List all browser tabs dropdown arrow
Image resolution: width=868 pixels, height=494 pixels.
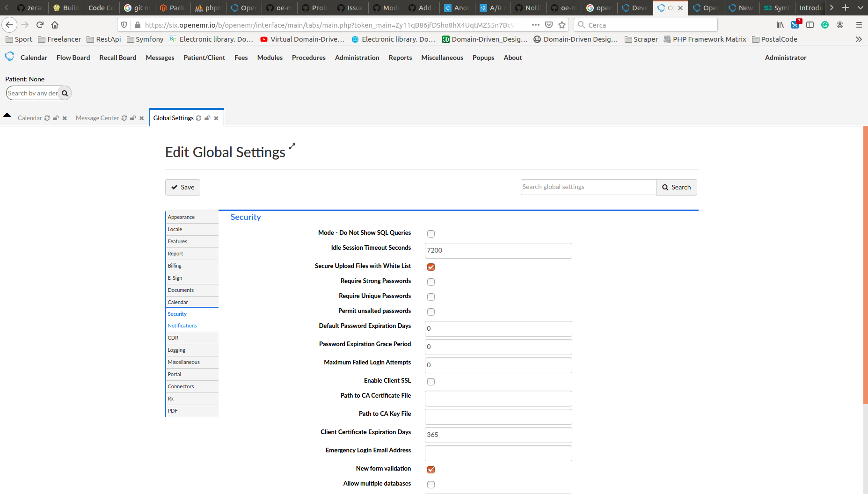tap(861, 7)
